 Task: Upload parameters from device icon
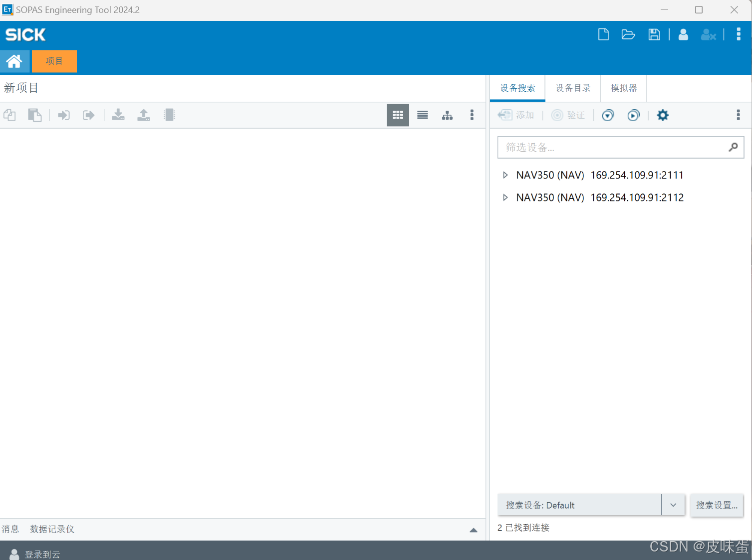[x=144, y=115]
